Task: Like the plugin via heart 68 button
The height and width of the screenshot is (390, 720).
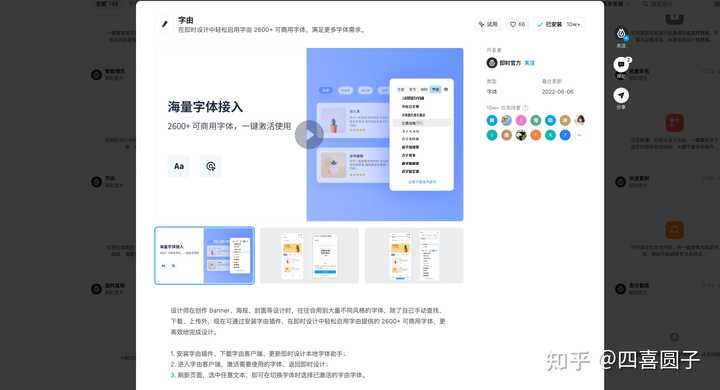Action: 518,24
